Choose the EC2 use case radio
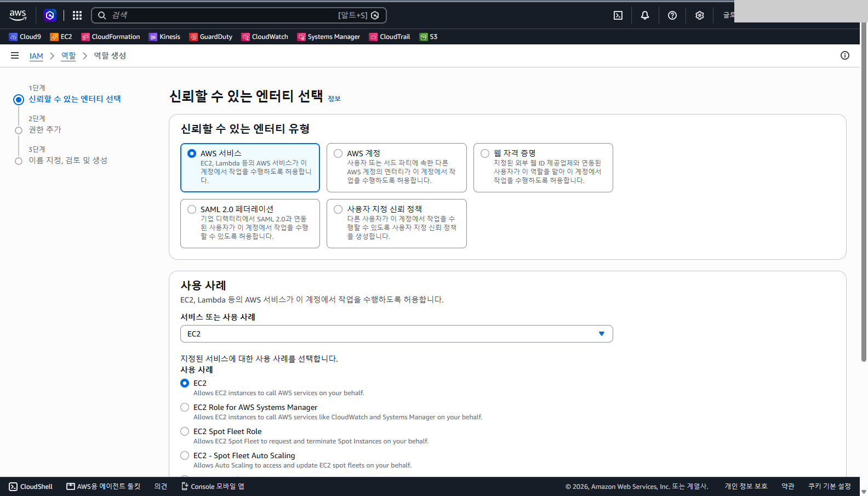Viewport: 868px width, 496px height. 185,383
